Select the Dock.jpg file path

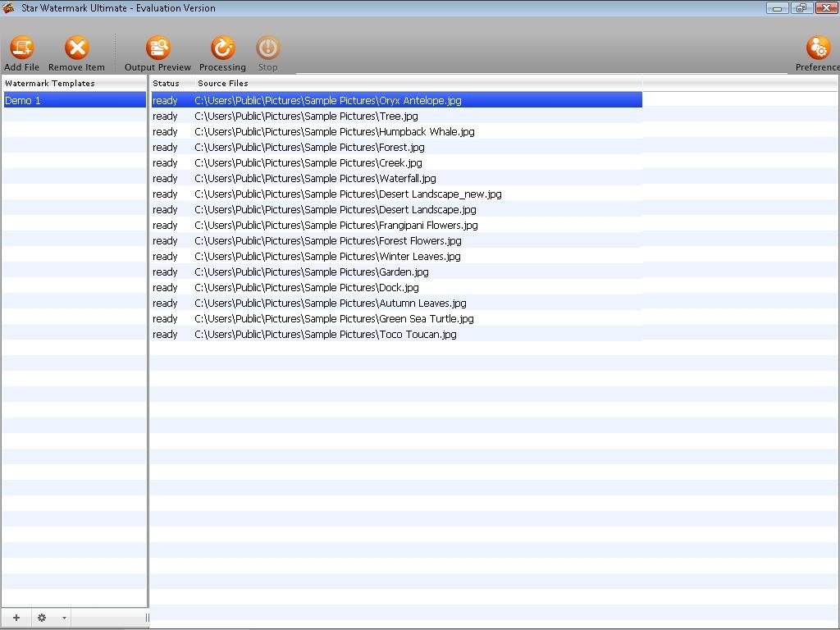(x=307, y=287)
